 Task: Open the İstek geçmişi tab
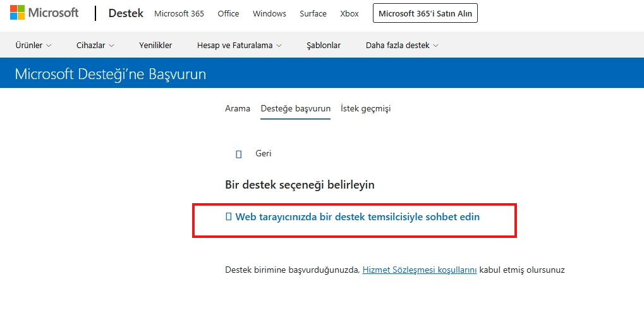coord(365,108)
